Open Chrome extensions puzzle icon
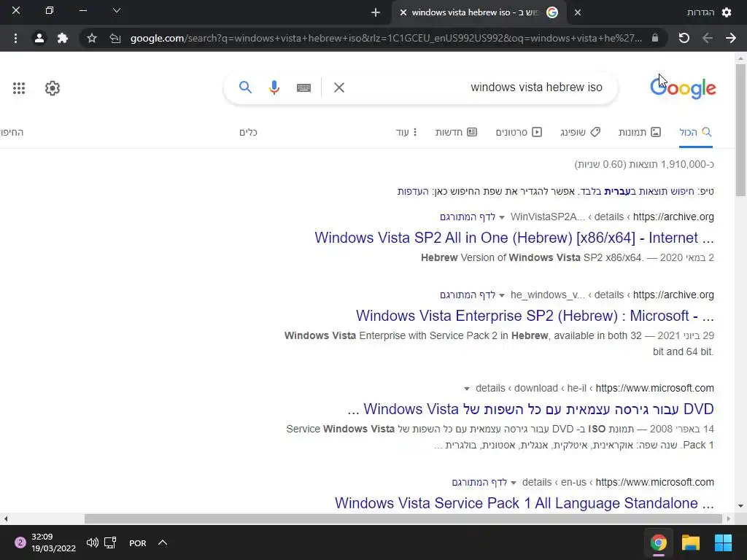The height and width of the screenshot is (560, 747). [x=63, y=38]
